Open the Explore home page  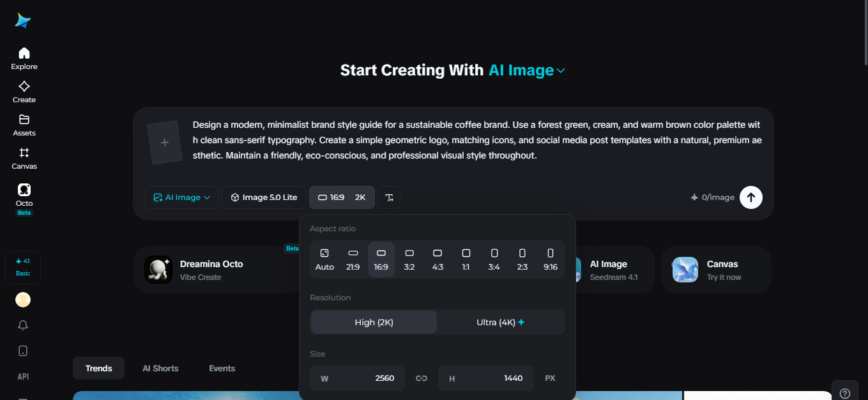point(24,58)
